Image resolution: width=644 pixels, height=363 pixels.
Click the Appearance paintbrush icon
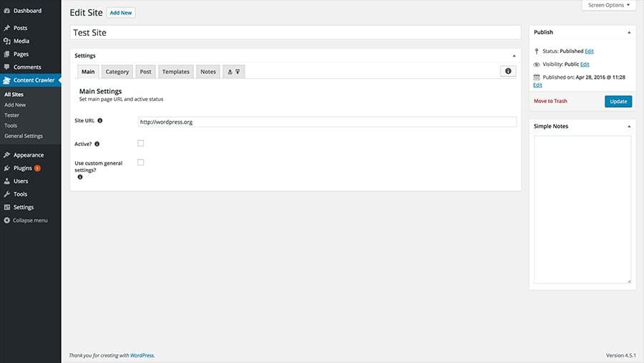pyautogui.click(x=6, y=155)
